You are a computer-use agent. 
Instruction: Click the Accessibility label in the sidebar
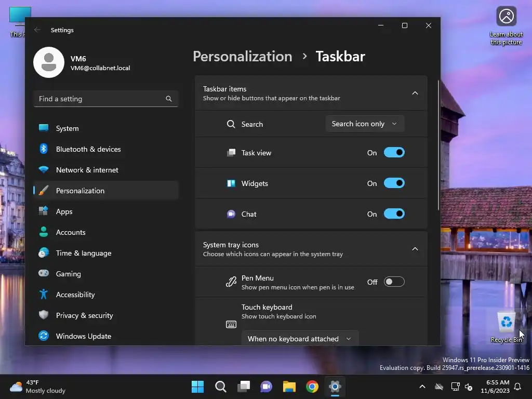pos(75,295)
